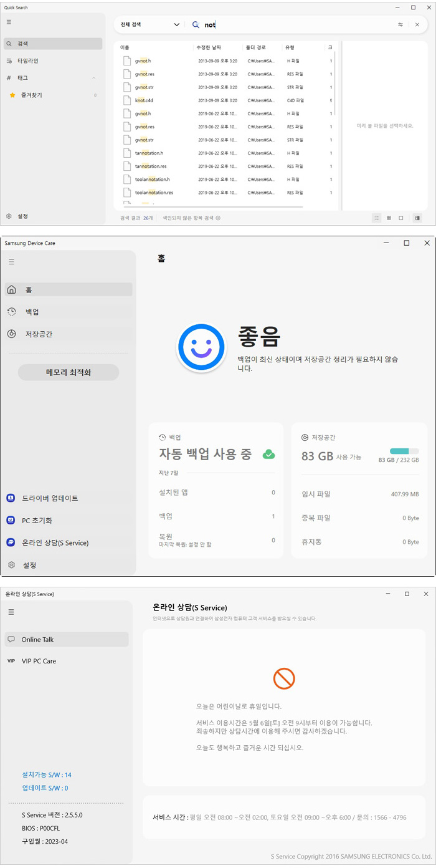The height and width of the screenshot is (868, 436).
Task: Select 홈 in Device Care sidebar
Action: (69, 289)
